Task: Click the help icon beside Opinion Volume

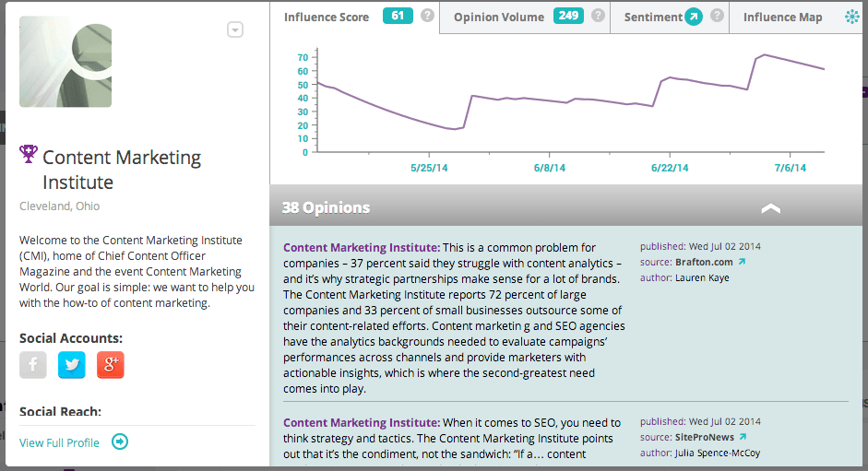Action: click(x=598, y=17)
